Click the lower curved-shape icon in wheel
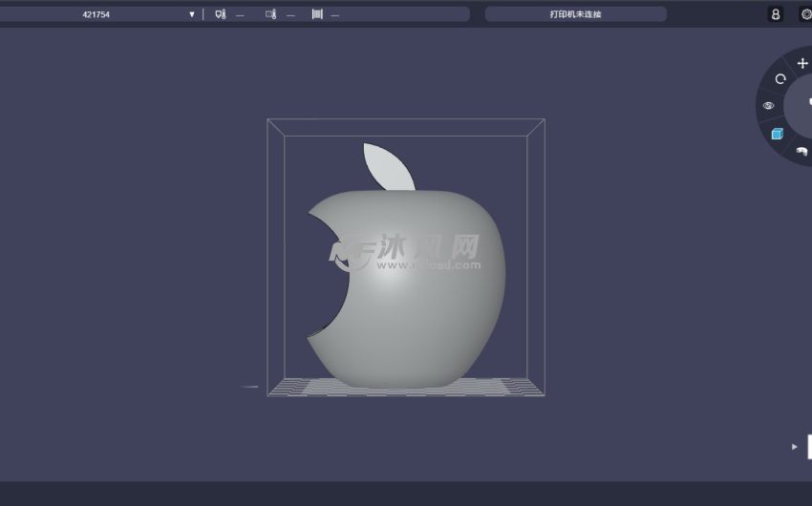The height and width of the screenshot is (506, 812). coord(801,151)
